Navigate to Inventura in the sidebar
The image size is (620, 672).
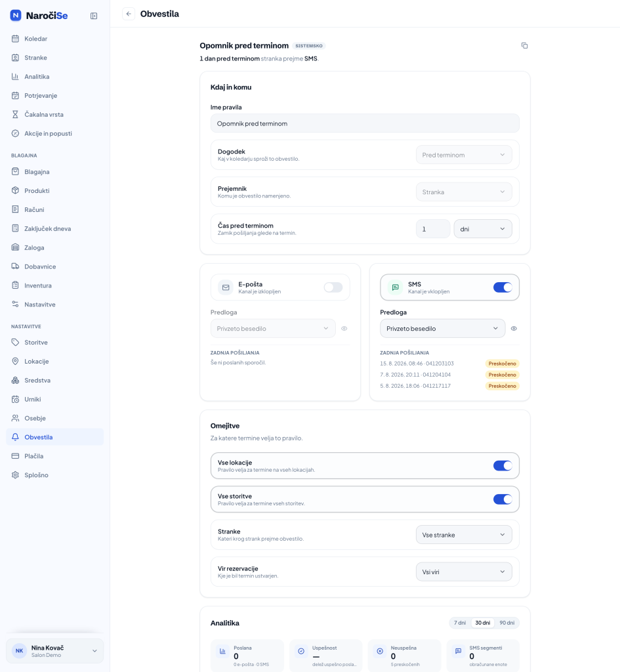pyautogui.click(x=55, y=285)
